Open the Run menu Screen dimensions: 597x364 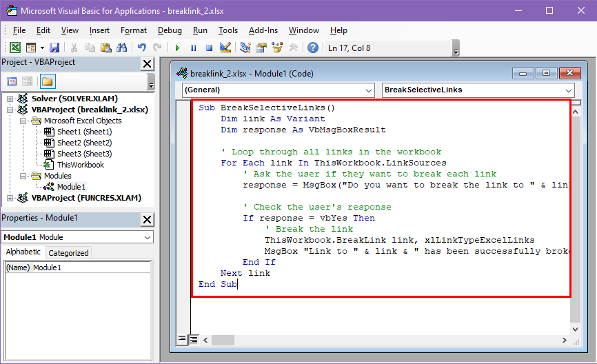[x=200, y=30]
